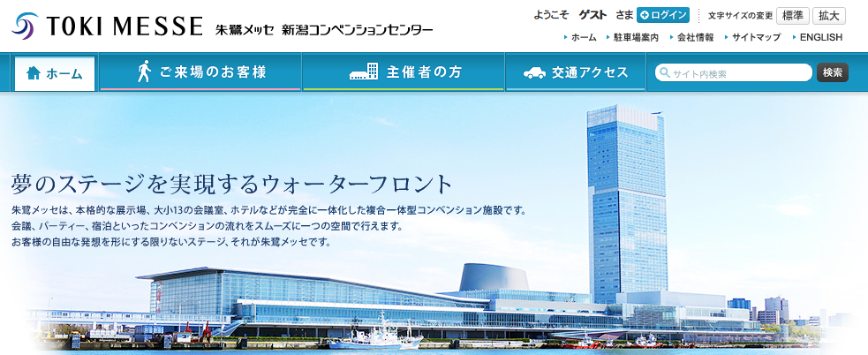Click the magnifying glass in the search box
The image size is (868, 355).
click(x=664, y=73)
